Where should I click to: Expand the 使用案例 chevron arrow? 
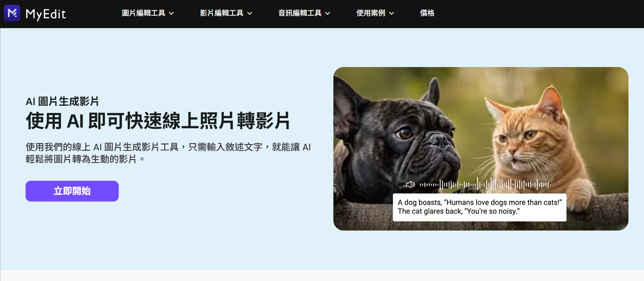pos(391,13)
